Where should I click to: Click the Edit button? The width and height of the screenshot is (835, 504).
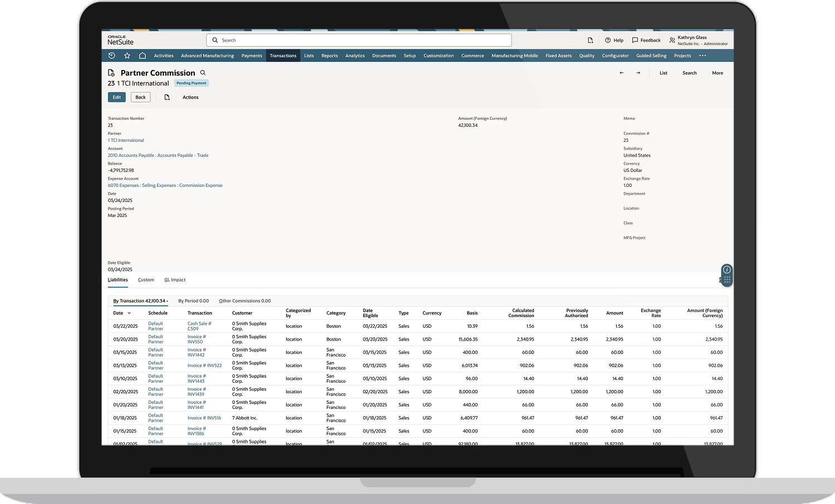(x=117, y=97)
